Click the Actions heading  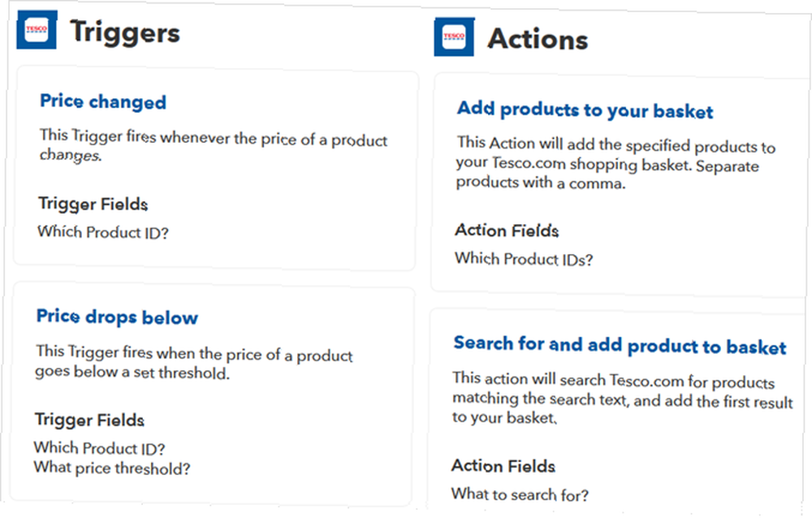click(x=538, y=39)
